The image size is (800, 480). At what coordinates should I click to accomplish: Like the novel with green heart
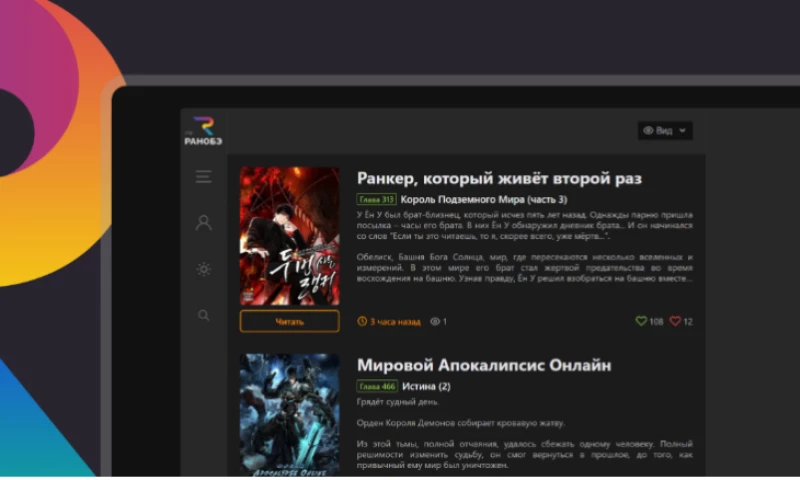click(x=642, y=321)
